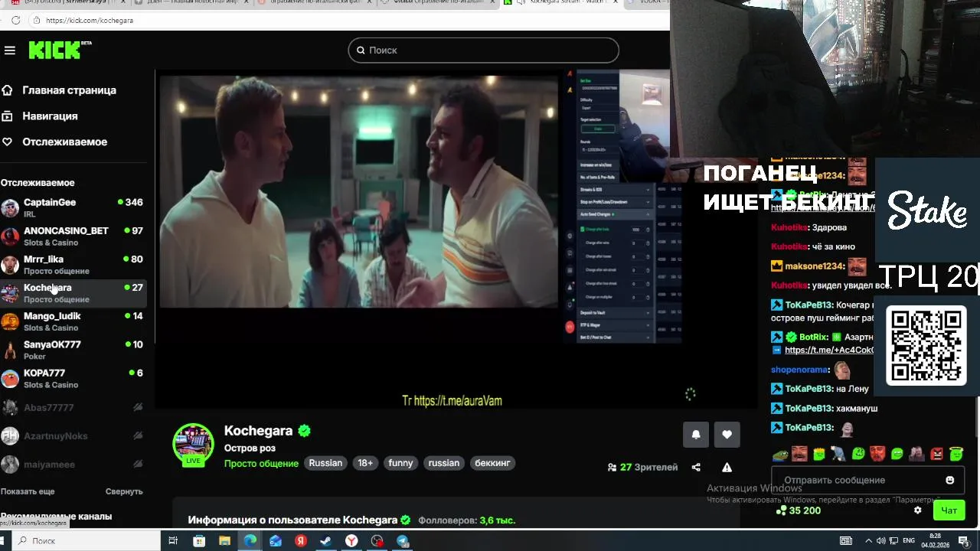
Task: Click the lowercase russian tag
Action: [444, 463]
